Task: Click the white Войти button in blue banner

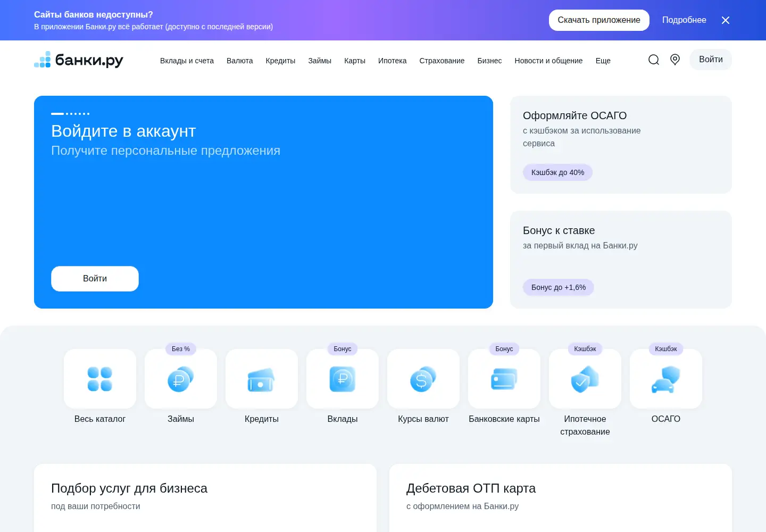Action: coord(95,279)
